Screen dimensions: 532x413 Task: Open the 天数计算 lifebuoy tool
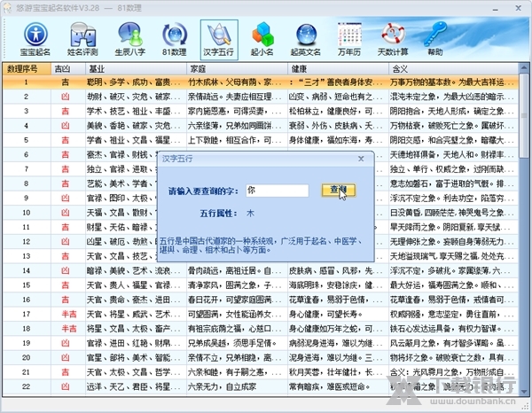[393, 39]
